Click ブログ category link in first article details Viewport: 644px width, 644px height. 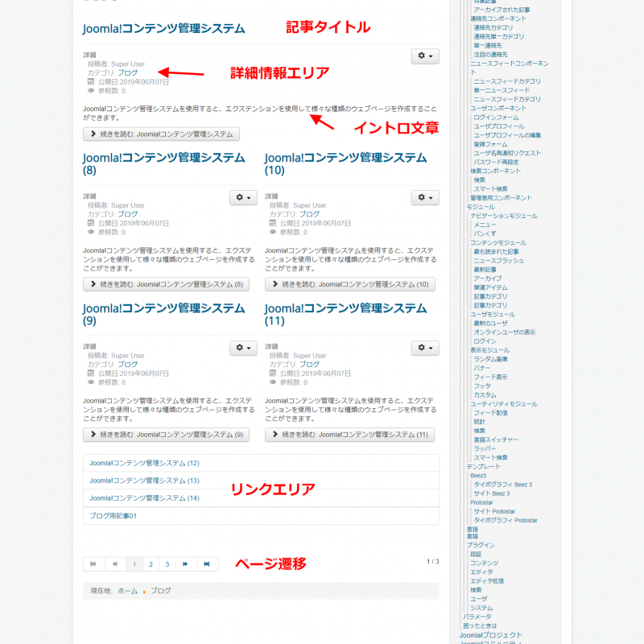[x=127, y=72]
